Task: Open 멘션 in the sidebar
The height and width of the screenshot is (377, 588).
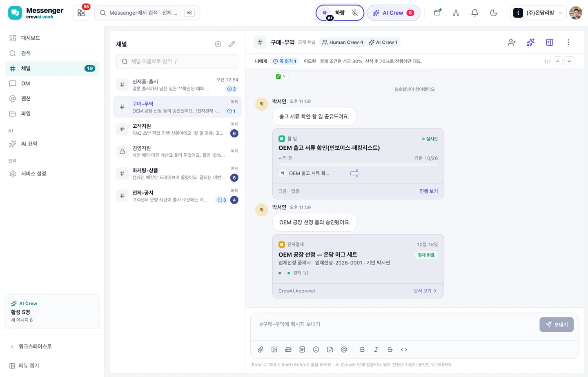Action: [x=52, y=98]
